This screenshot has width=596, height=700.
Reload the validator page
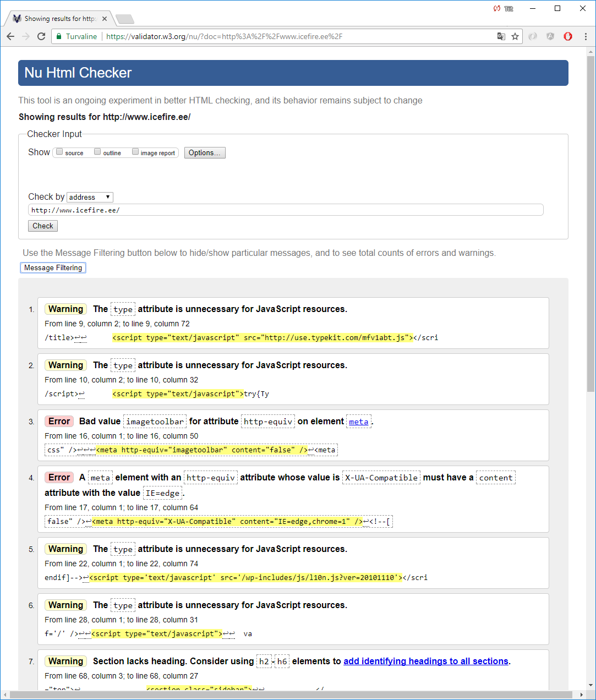[x=41, y=36]
